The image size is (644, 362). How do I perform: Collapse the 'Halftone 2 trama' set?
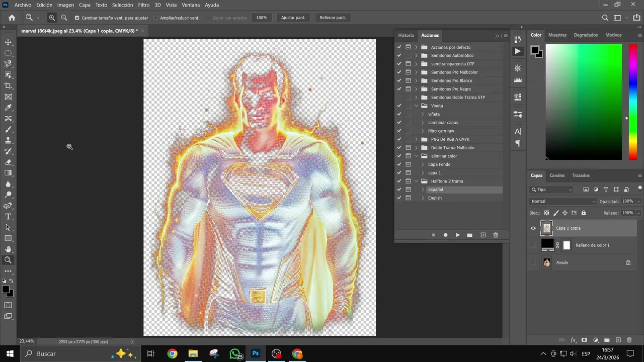[x=416, y=181]
